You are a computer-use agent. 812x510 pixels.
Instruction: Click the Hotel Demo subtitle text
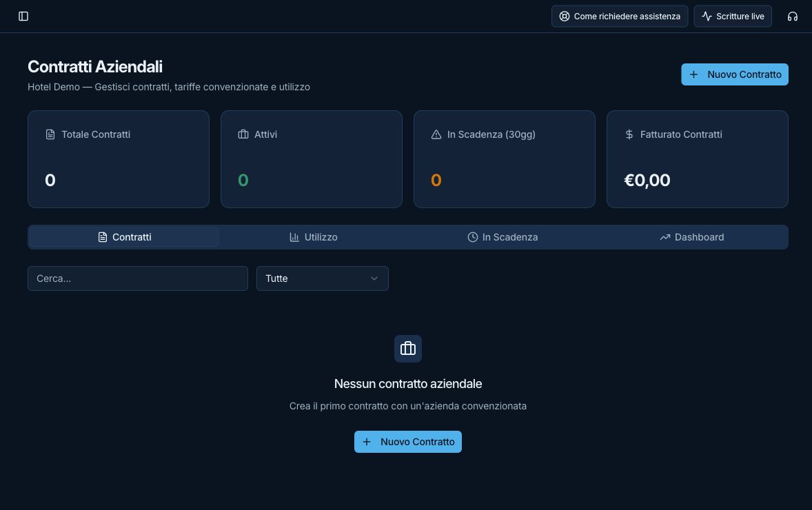click(x=169, y=87)
